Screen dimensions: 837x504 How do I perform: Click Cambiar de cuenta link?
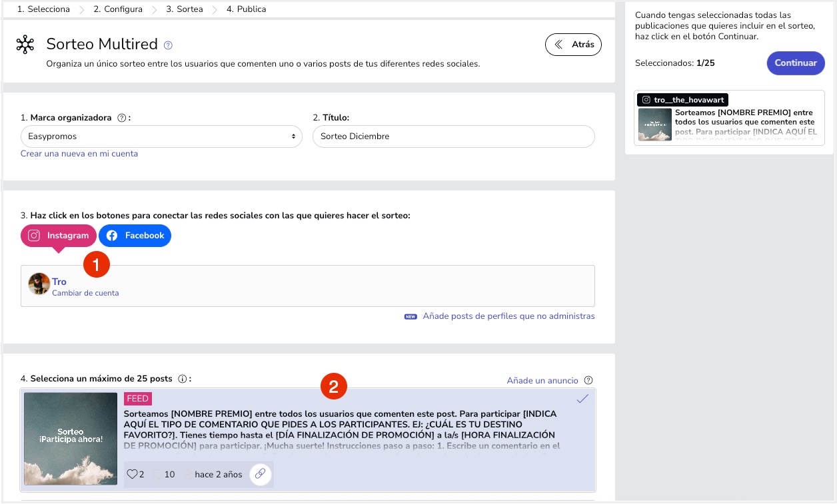[85, 293]
